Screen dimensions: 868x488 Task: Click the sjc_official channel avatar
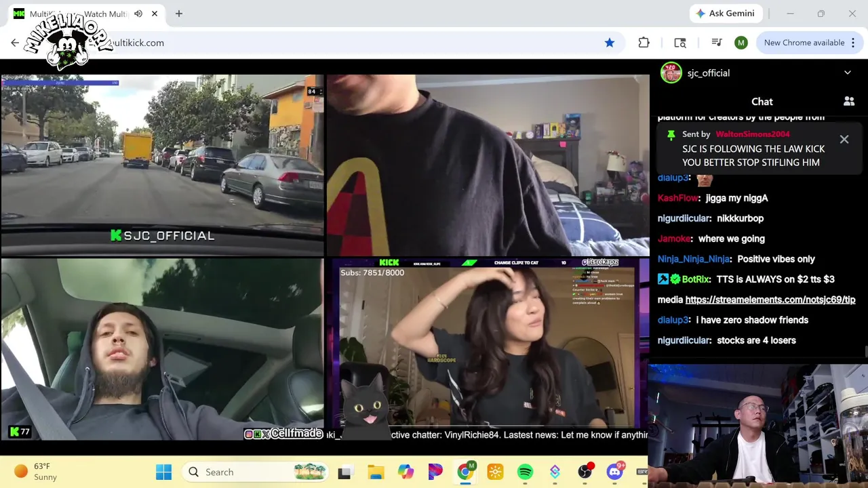tap(671, 73)
